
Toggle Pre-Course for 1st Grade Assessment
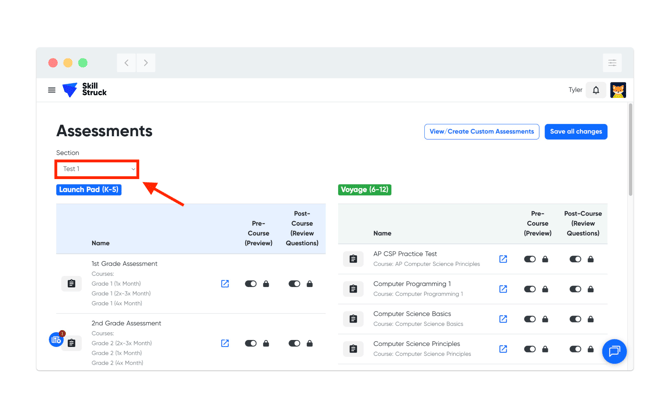click(x=251, y=284)
